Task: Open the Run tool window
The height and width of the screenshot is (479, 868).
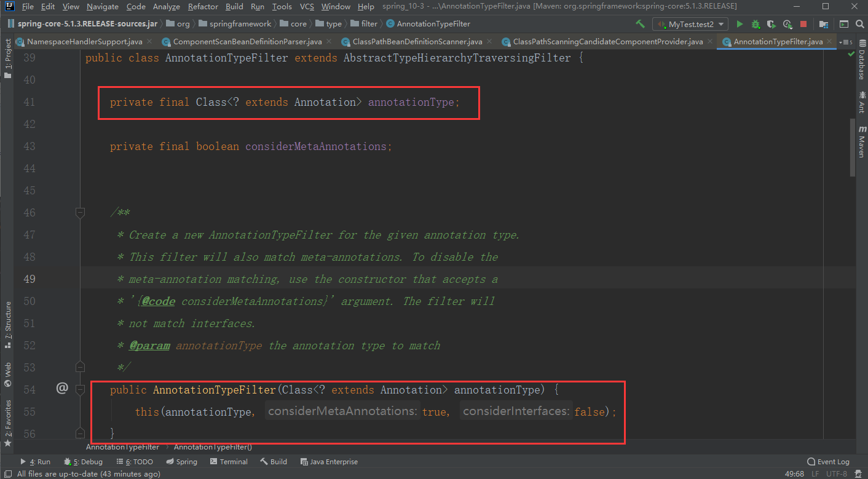Action: coord(36,462)
